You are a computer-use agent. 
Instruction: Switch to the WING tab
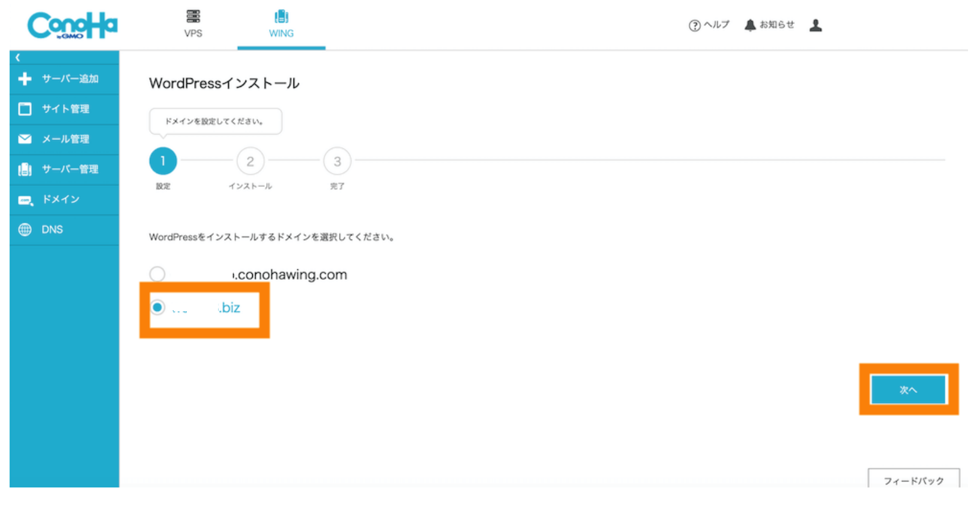[281, 24]
